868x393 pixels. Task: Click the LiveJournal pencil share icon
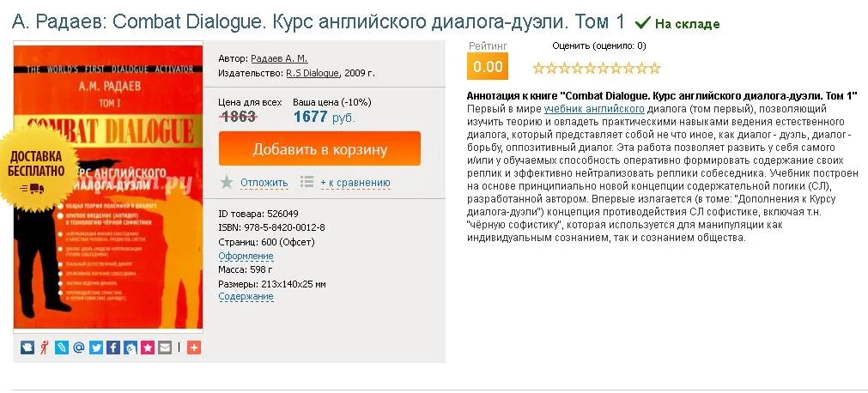61,348
